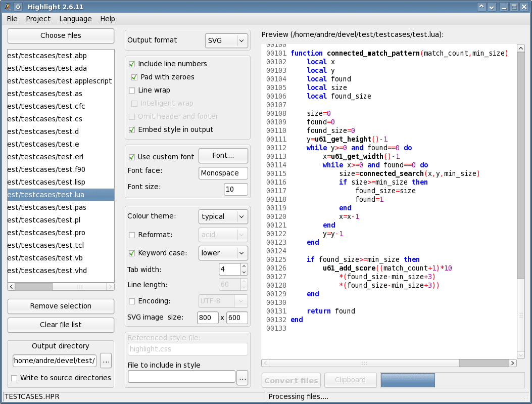Screen dimensions: 532x404
Task: Open the Colour theme dropdown
Action: (x=223, y=216)
